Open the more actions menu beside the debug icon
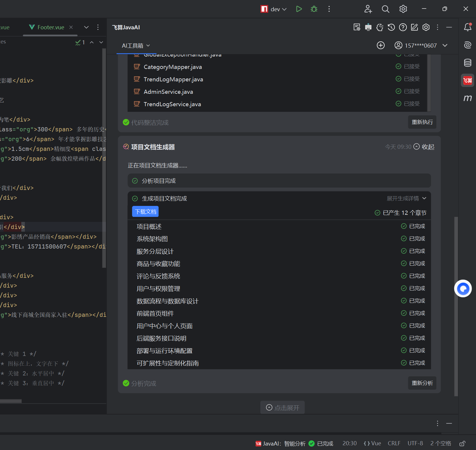This screenshot has height=450, width=476. click(x=329, y=9)
